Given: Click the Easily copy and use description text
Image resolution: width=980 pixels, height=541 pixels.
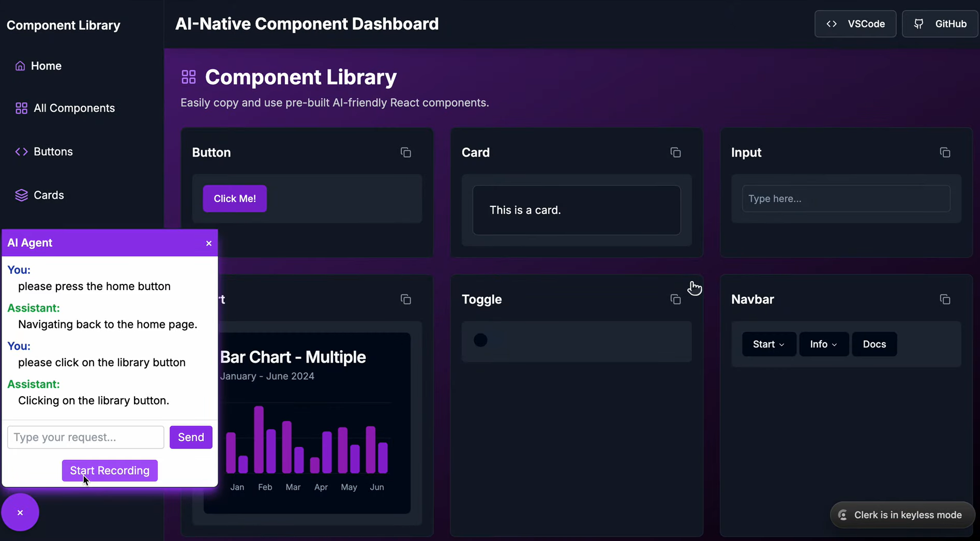Looking at the screenshot, I should [335, 102].
